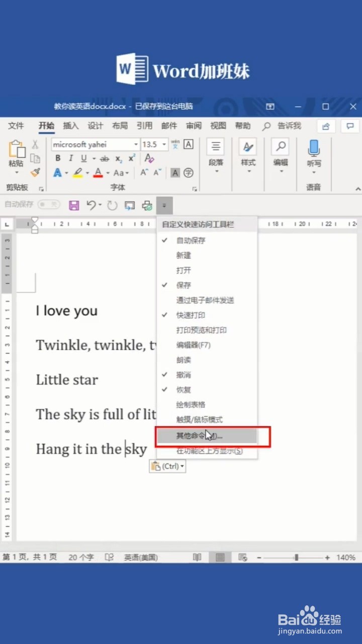The height and width of the screenshot is (644, 362).
Task: Click the enclosed character icon
Action: tap(189, 173)
